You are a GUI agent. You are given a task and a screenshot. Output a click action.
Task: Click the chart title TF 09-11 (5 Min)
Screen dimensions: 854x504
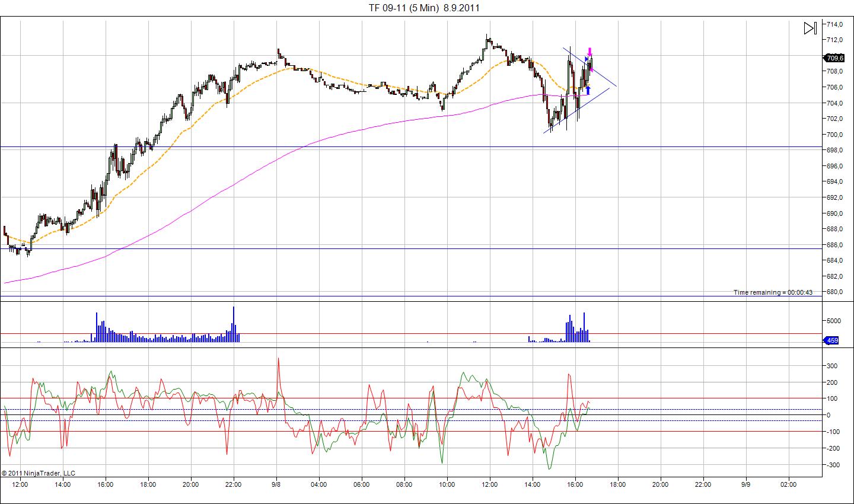tap(404, 8)
